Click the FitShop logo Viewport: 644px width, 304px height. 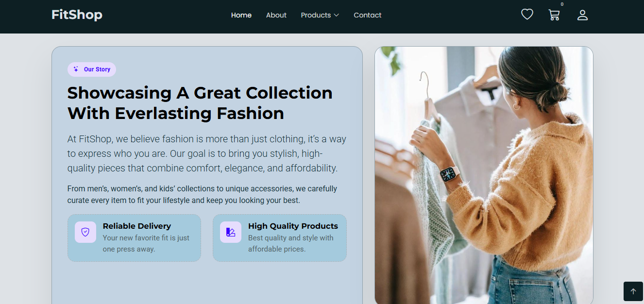click(77, 15)
